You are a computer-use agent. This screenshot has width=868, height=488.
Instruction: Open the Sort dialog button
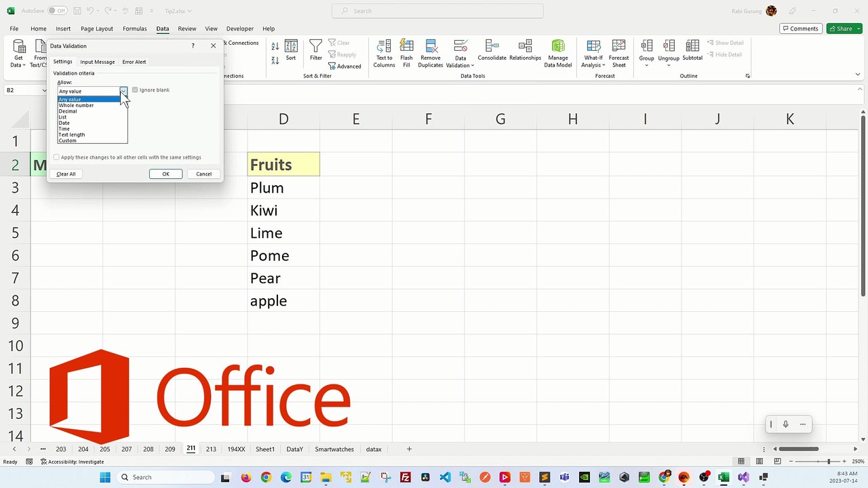pos(291,51)
